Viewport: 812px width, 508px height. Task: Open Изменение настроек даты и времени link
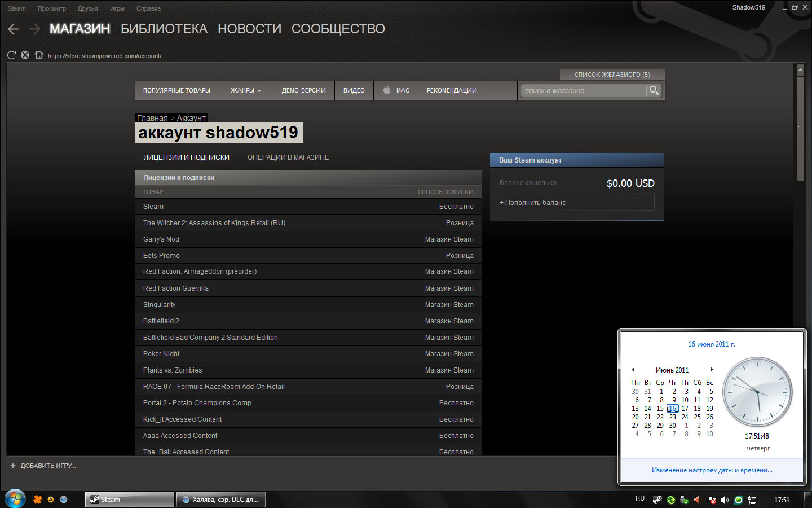pyautogui.click(x=712, y=470)
